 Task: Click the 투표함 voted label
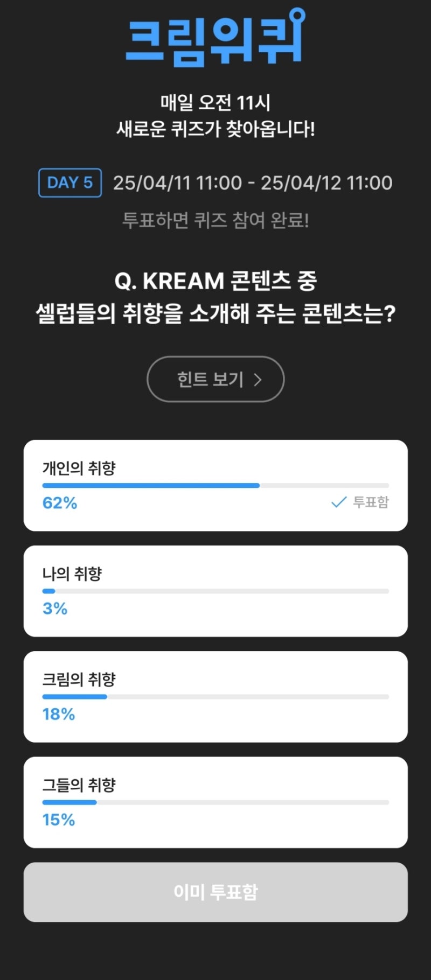[371, 502]
